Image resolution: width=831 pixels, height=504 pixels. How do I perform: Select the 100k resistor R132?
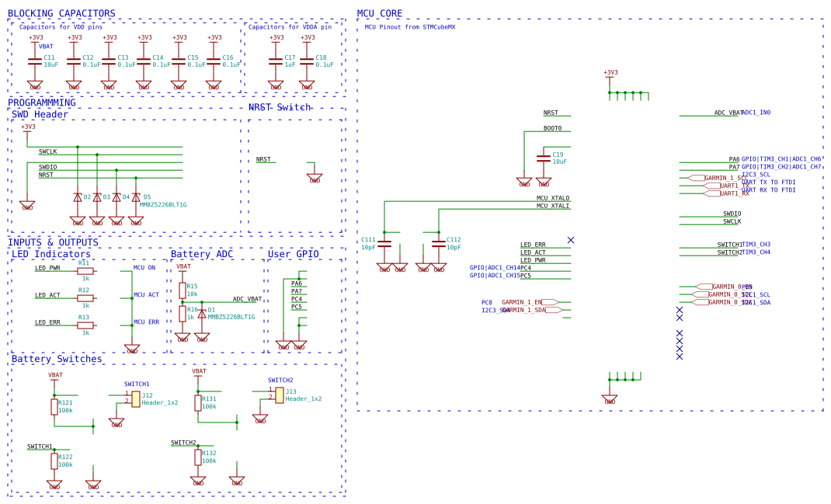198,457
